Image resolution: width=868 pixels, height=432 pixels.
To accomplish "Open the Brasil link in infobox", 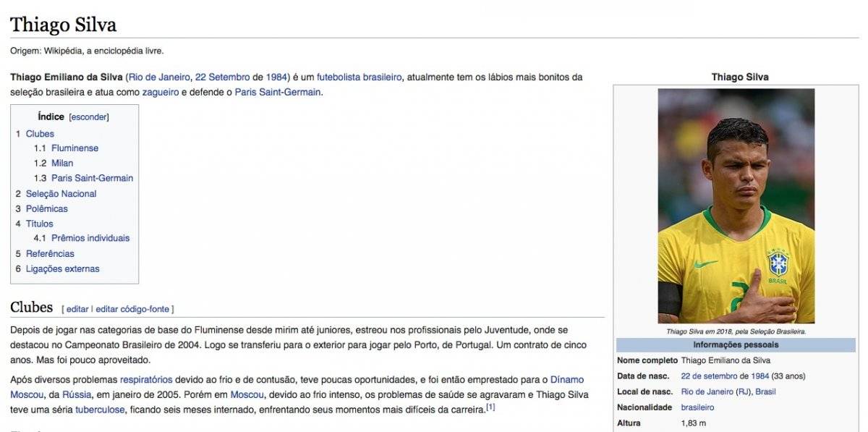I will (x=765, y=391).
